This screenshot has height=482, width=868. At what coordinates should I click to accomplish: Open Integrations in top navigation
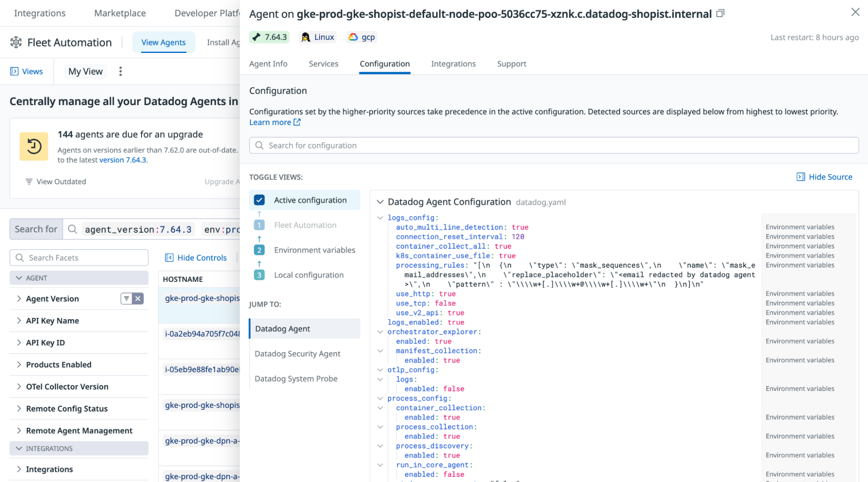pos(40,13)
